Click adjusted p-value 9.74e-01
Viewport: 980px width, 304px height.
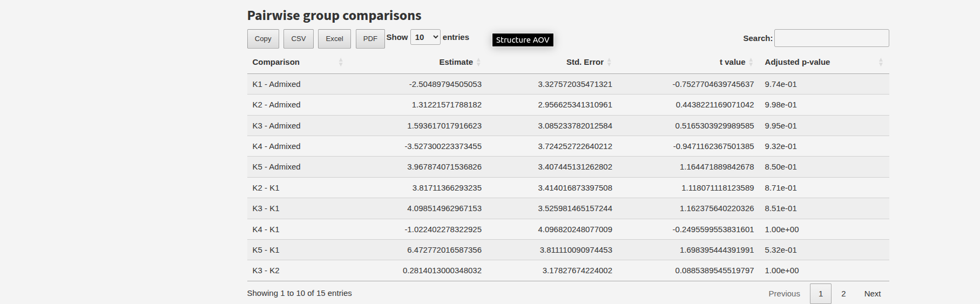point(781,84)
